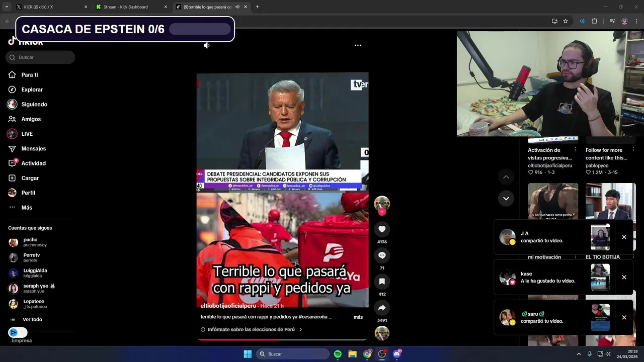Open saru notification video thumbnail
Image resolution: width=644 pixels, height=362 pixels.
point(600,318)
